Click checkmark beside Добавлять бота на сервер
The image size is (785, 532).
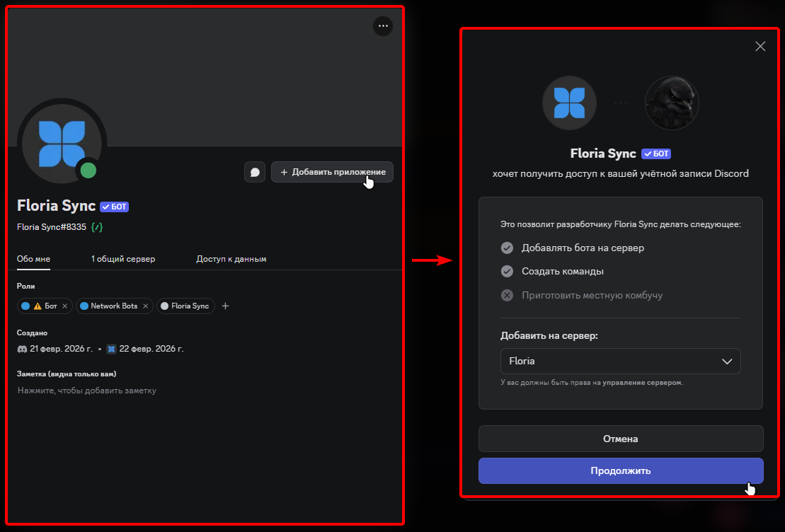coord(507,248)
